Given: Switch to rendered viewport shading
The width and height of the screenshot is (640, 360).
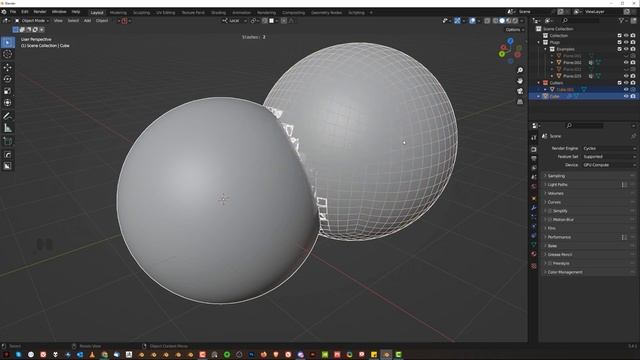Looking at the screenshot, I should (515, 21).
